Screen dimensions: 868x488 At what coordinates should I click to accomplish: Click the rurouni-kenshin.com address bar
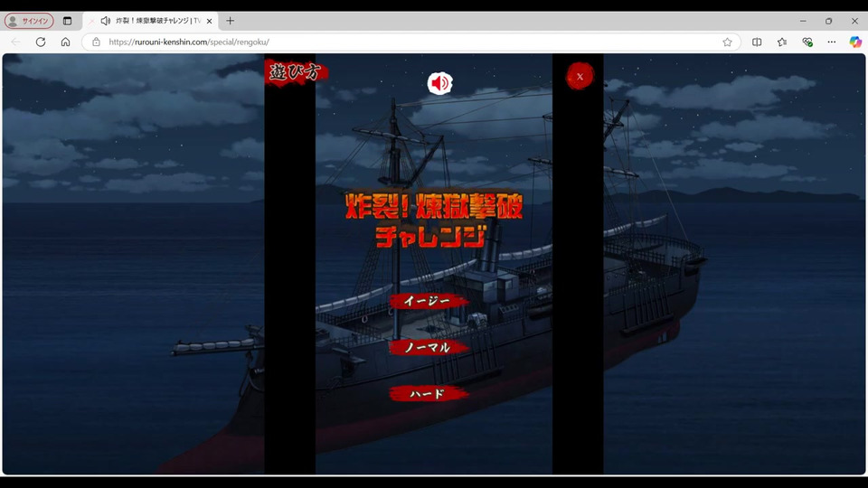pos(410,42)
